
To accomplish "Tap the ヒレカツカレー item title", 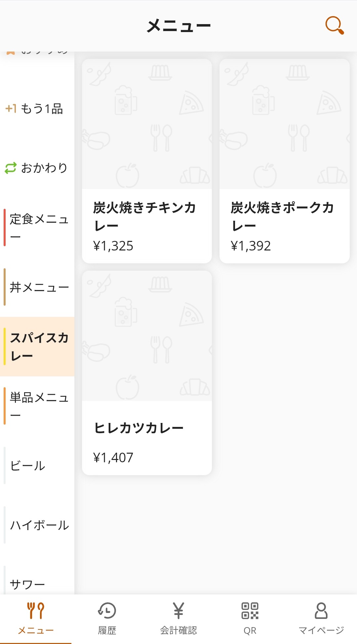I will (x=139, y=428).
